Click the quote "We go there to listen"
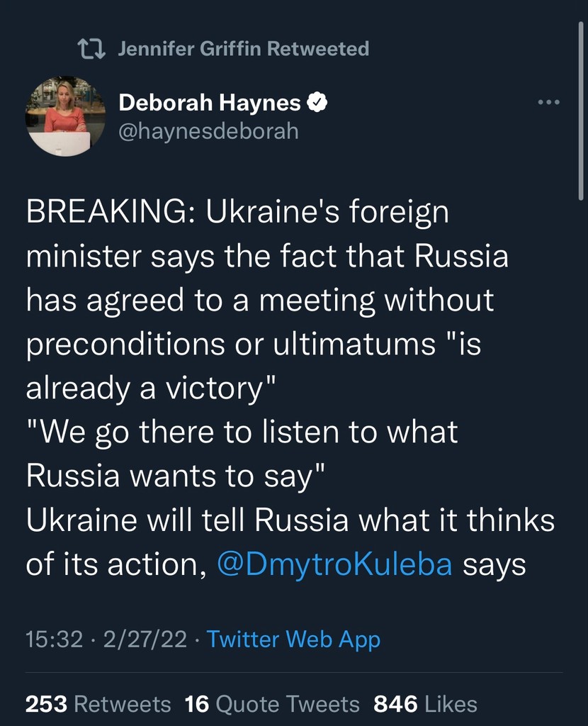588x726 pixels. (241, 432)
